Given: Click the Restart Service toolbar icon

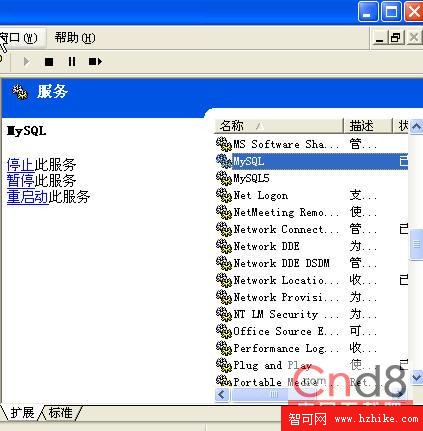Looking at the screenshot, I should (x=95, y=62).
